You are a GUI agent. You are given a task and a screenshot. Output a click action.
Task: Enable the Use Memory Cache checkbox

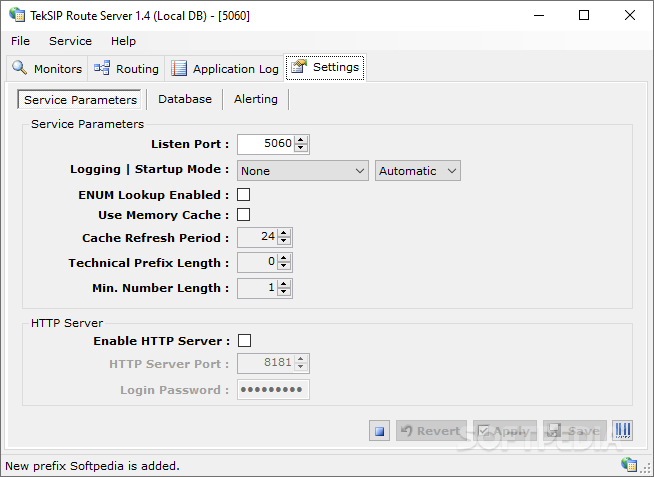point(244,215)
